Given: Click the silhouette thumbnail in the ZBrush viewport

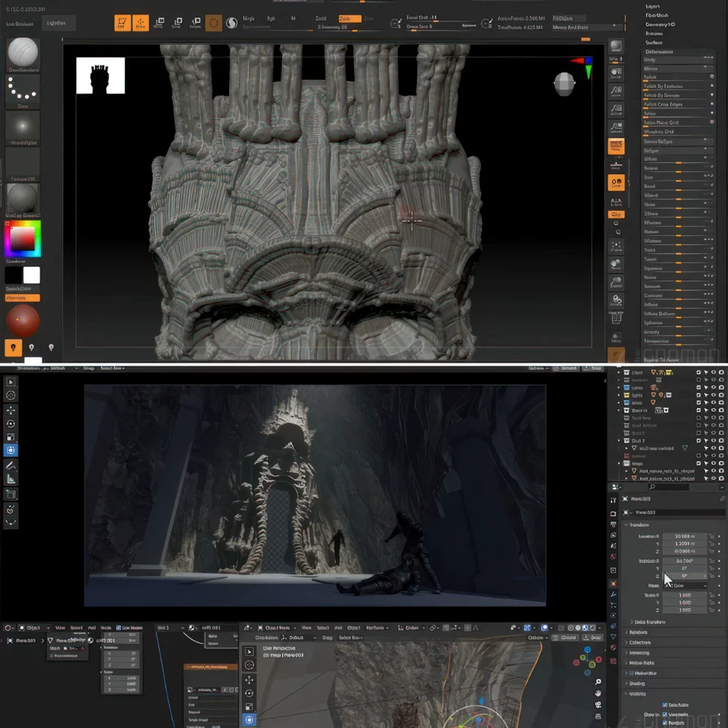Looking at the screenshot, I should [100, 75].
